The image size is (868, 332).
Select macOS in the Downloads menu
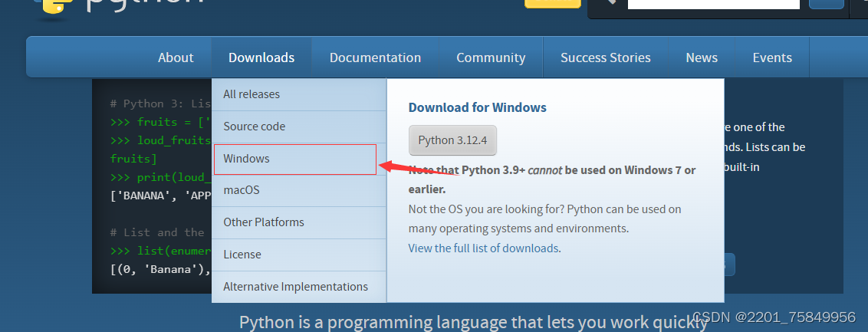point(299,190)
